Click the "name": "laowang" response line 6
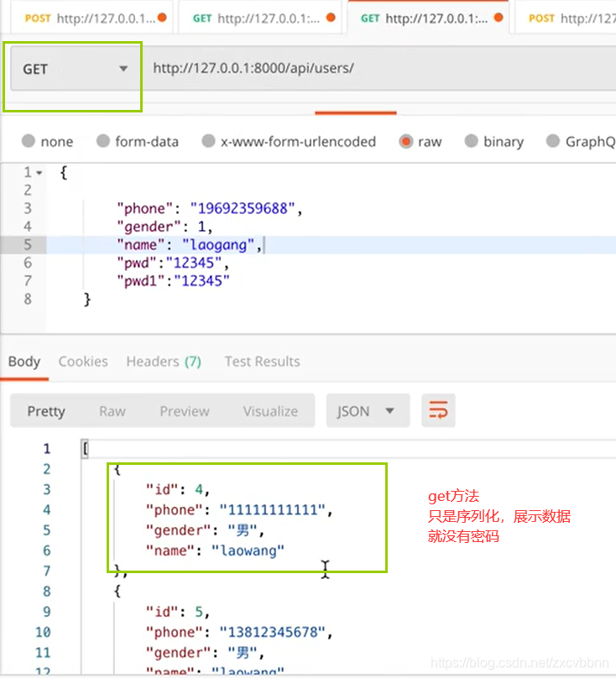 click(x=215, y=550)
